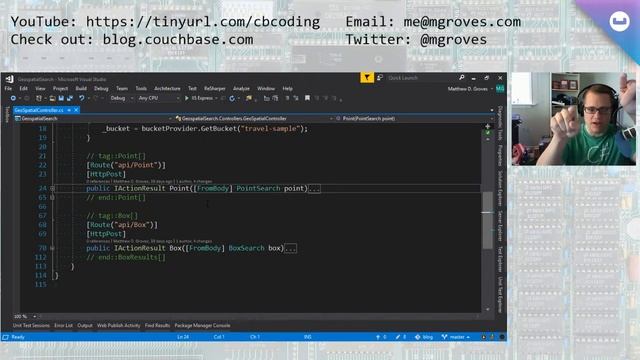This screenshot has height=360, width=640.
Task: Click the Visual Studio logo icon
Action: tap(9, 79)
